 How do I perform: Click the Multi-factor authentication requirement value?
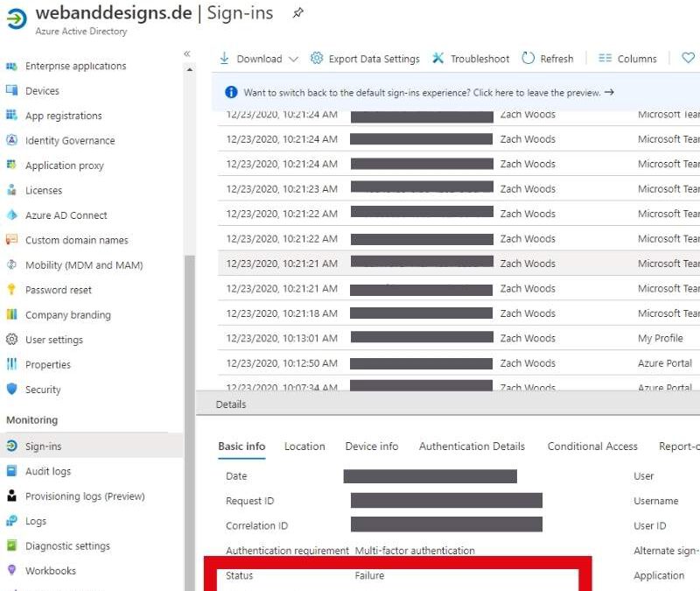(x=415, y=551)
